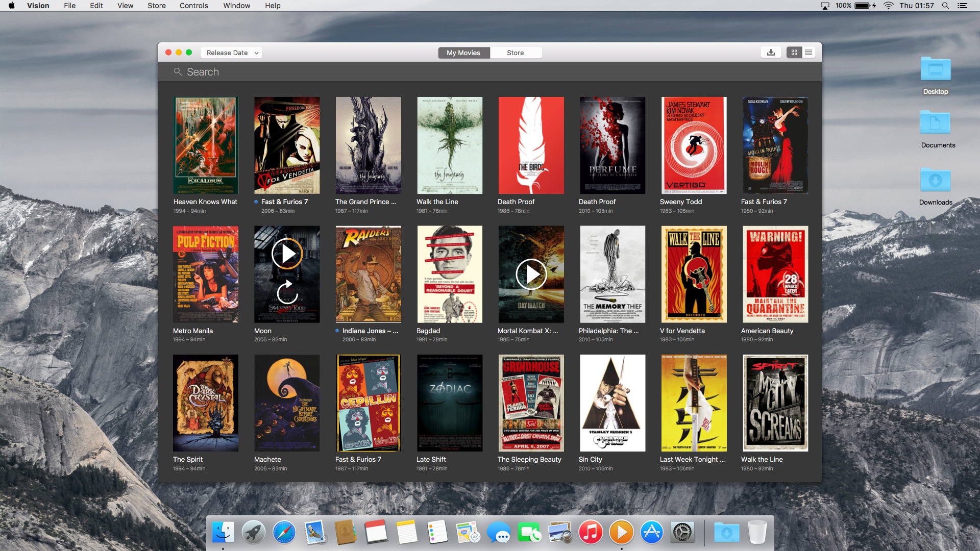980x551 pixels.
Task: Click the Philadelphia: The ... movie title
Action: point(609,331)
